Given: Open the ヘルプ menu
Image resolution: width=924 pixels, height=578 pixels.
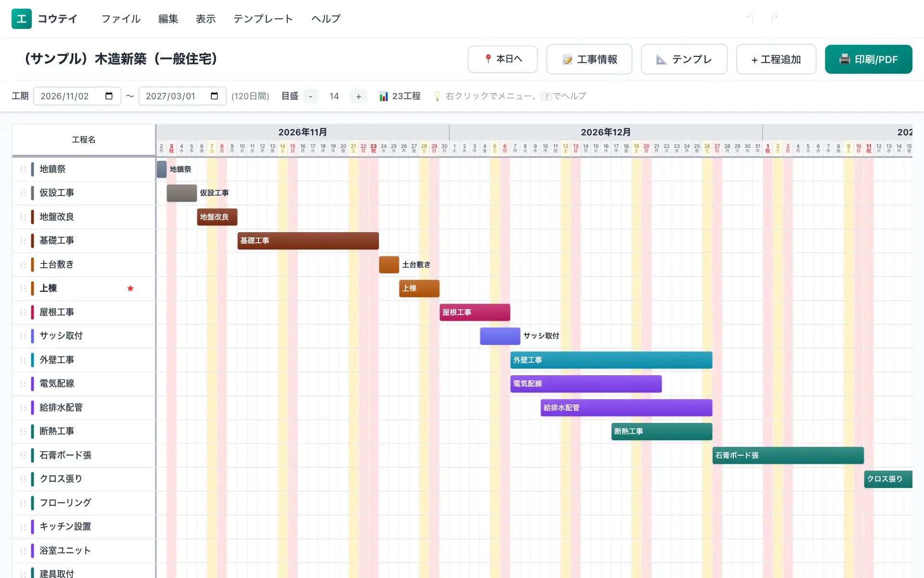Looking at the screenshot, I should coord(326,19).
